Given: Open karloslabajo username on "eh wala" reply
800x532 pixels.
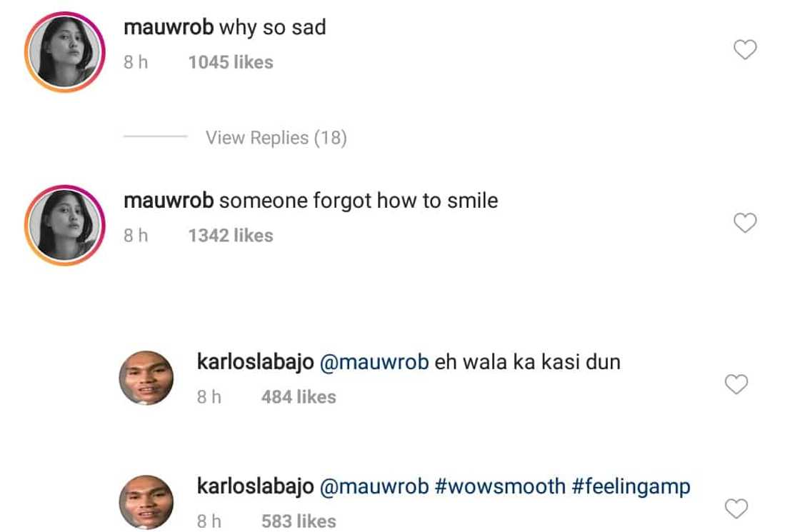Looking at the screenshot, I should click(x=255, y=362).
